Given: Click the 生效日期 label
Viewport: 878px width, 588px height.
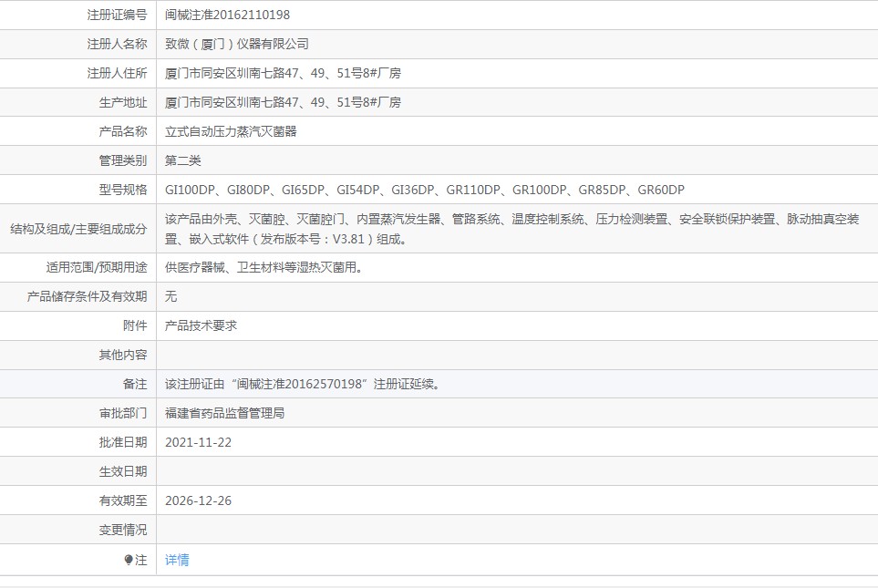Looking at the screenshot, I should click(123, 471).
